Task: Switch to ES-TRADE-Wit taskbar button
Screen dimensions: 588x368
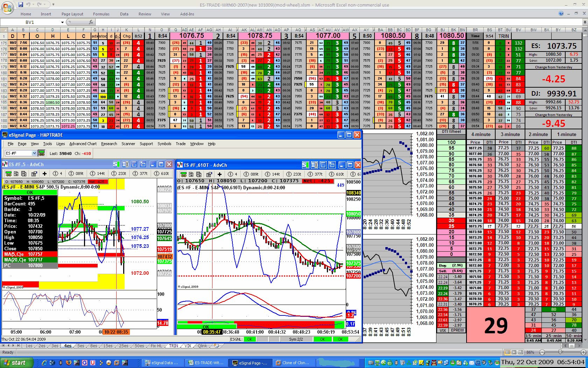Action: 206,363
